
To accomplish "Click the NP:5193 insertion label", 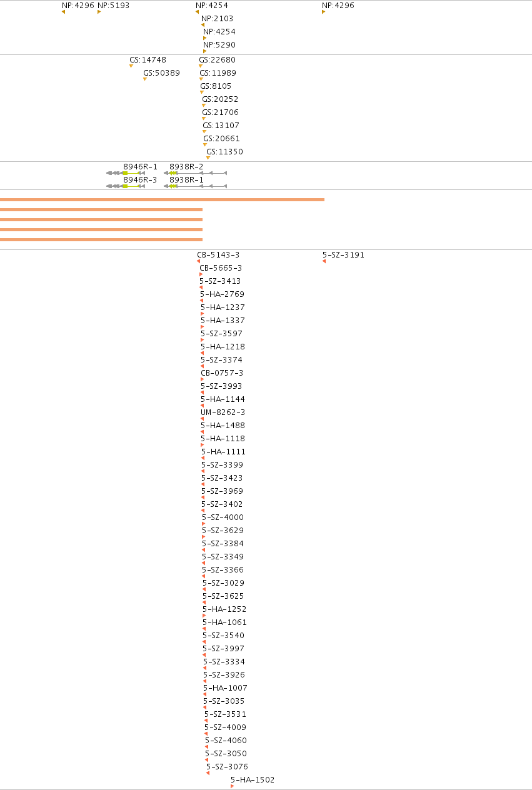I will (114, 5).
